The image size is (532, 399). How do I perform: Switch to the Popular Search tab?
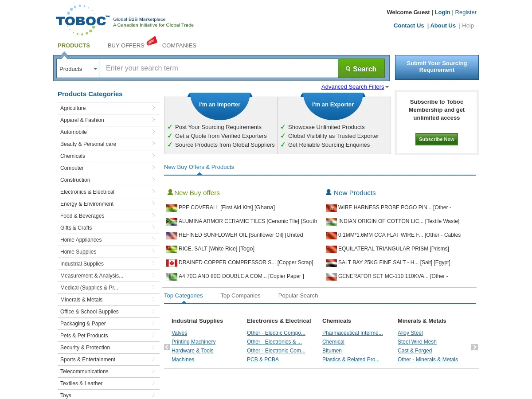pyautogui.click(x=298, y=295)
